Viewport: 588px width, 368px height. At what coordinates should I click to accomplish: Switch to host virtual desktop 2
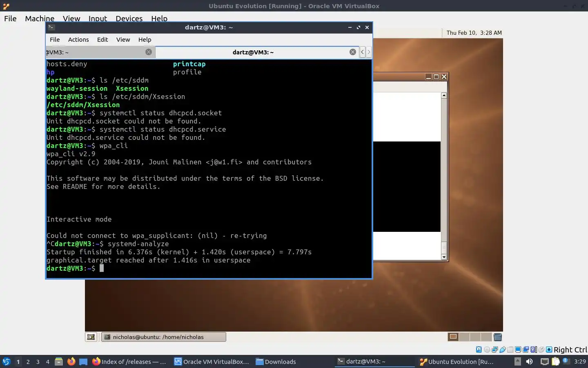tap(28, 361)
